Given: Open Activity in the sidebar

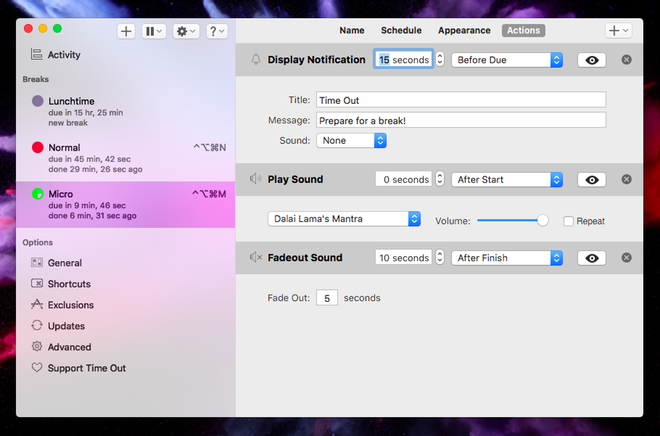Looking at the screenshot, I should tap(64, 55).
